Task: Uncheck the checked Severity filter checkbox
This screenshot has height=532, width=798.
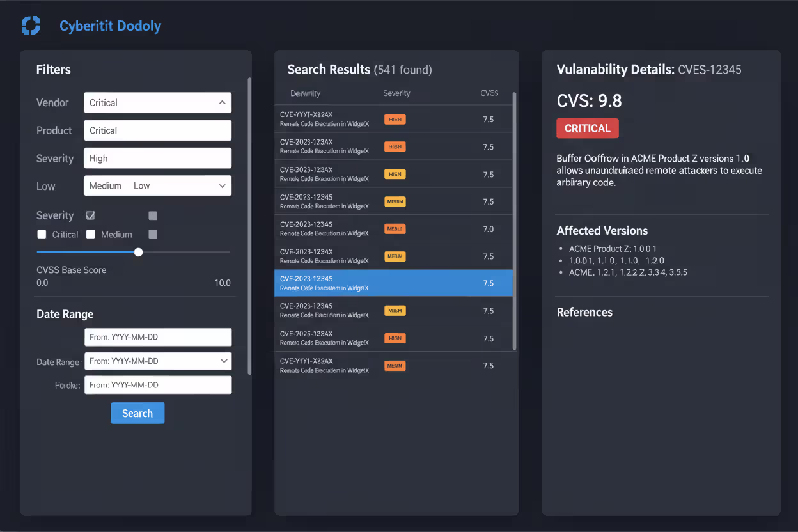Action: point(90,215)
